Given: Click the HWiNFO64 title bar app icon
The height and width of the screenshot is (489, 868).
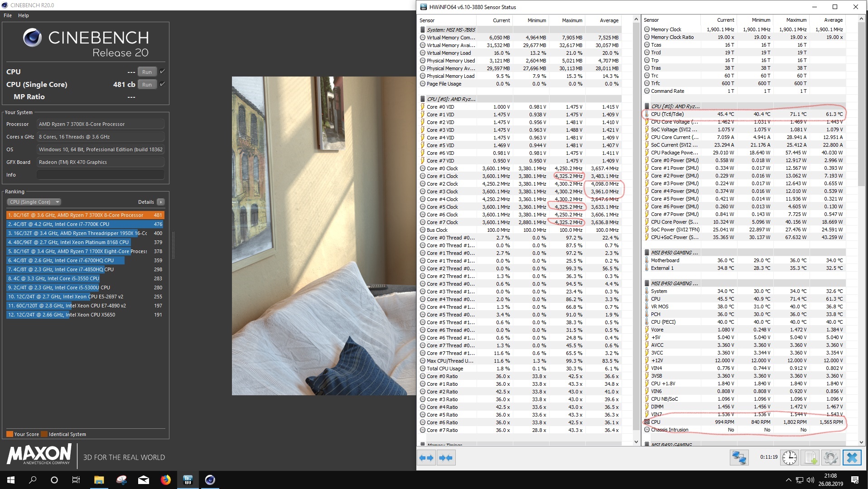Looking at the screenshot, I should tap(424, 7).
